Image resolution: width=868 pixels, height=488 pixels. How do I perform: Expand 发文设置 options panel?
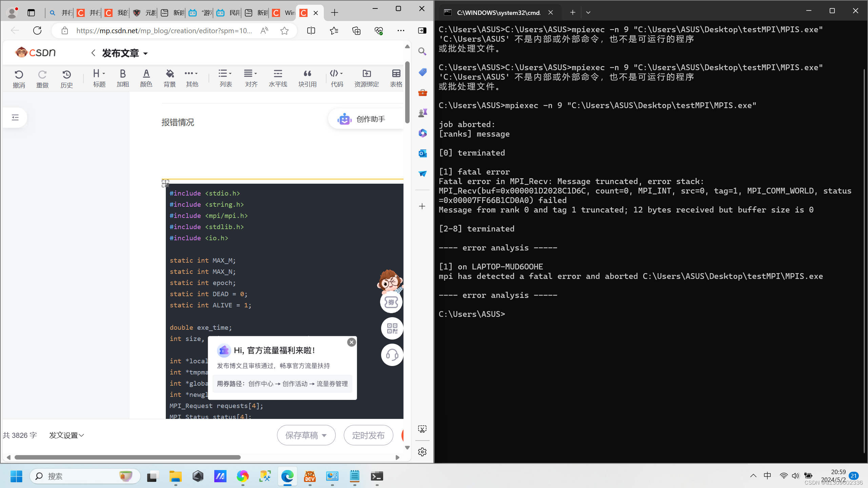click(x=66, y=435)
